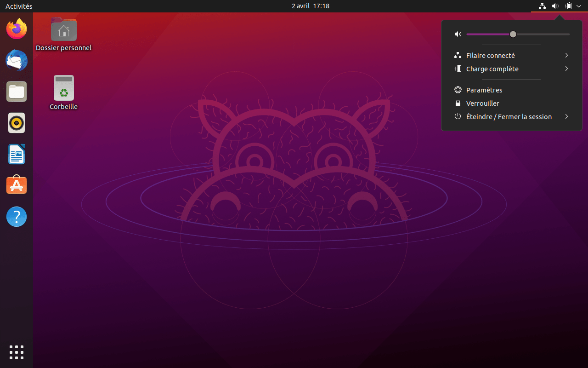This screenshot has width=588, height=368.
Task: Expand the Charge complète submenu
Action: tap(511, 69)
